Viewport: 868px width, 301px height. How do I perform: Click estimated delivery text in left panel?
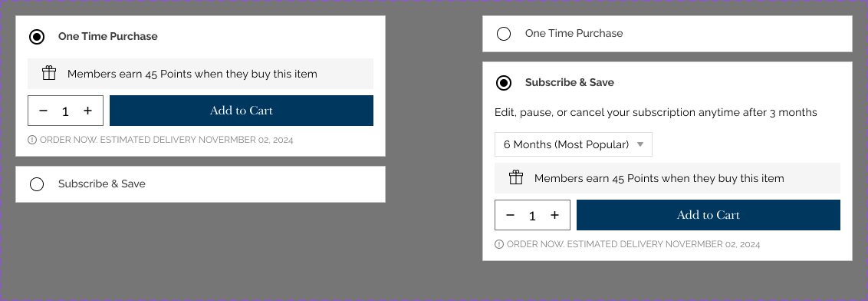166,140
